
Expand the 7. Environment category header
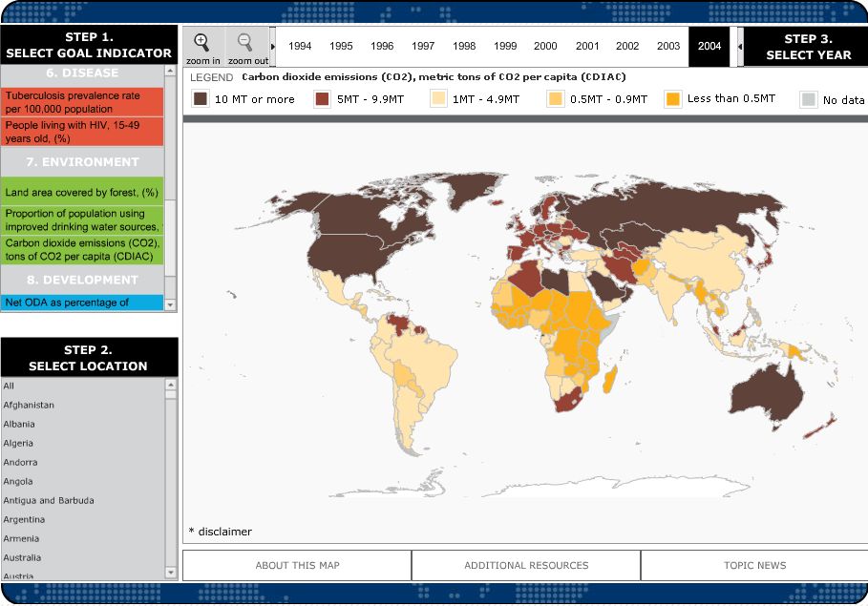click(x=82, y=162)
